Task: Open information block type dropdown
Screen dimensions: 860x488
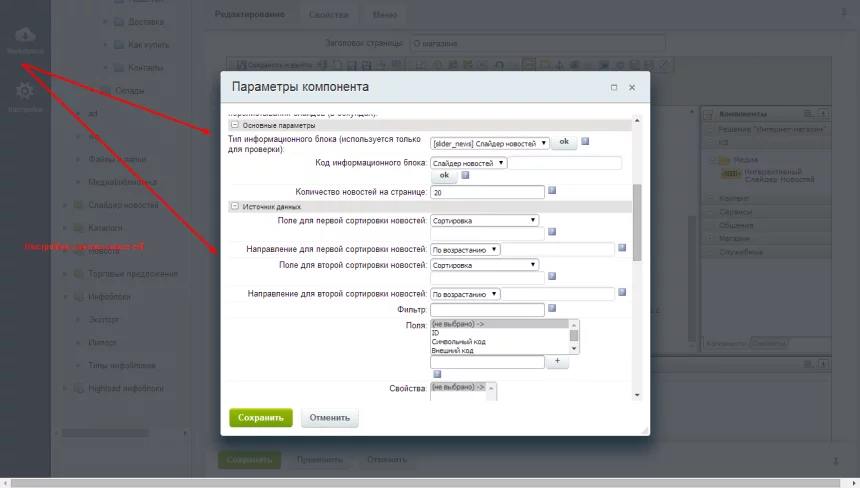Action: pos(490,143)
